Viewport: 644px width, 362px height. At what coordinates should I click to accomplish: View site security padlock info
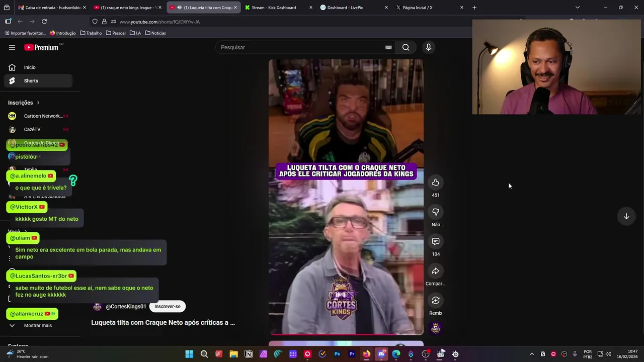point(104,22)
